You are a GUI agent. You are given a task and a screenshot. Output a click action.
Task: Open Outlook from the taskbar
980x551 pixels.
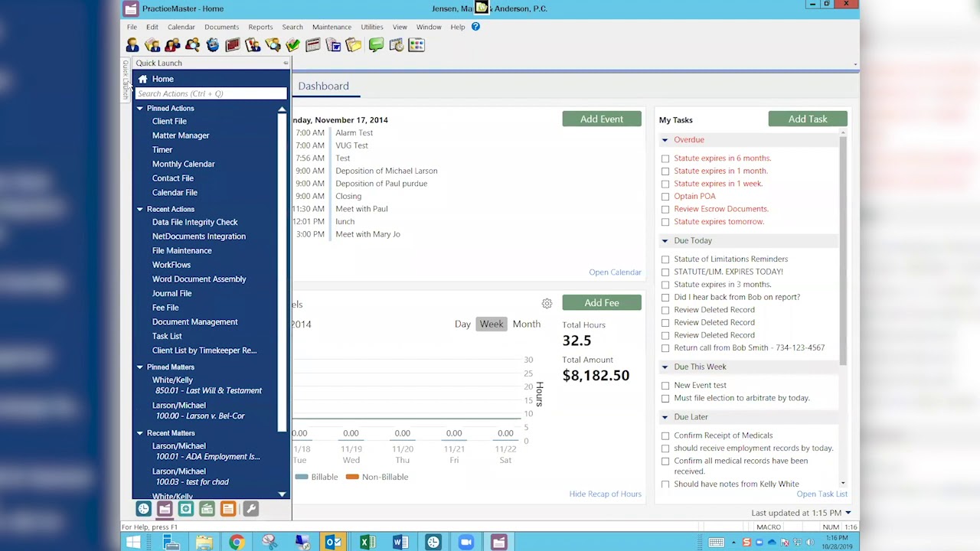[334, 543]
